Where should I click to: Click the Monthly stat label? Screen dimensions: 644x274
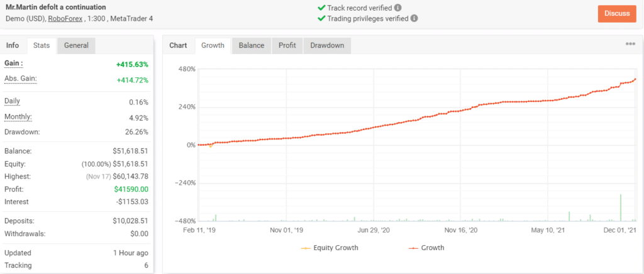click(18, 117)
